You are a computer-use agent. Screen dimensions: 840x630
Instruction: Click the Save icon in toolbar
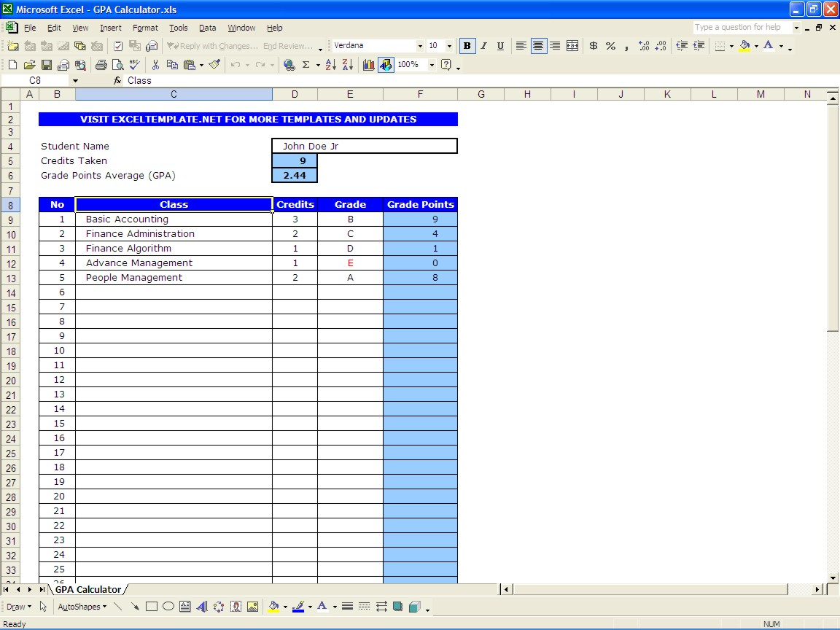click(x=46, y=65)
